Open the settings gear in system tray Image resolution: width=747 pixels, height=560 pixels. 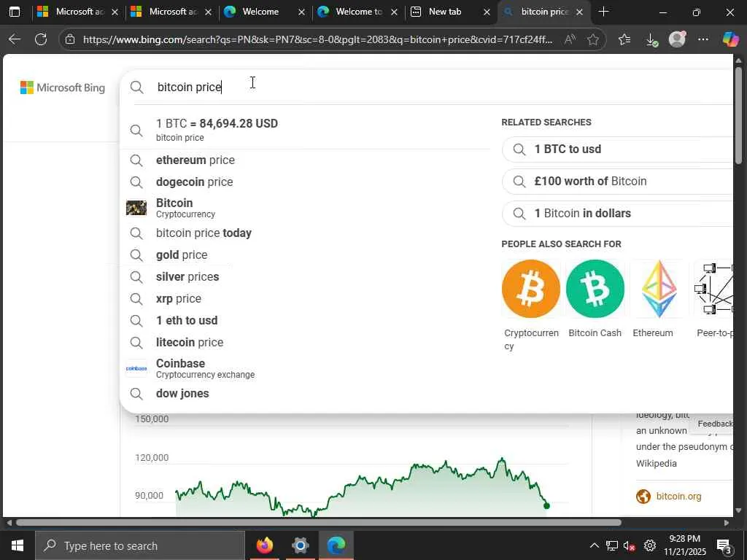(650, 545)
